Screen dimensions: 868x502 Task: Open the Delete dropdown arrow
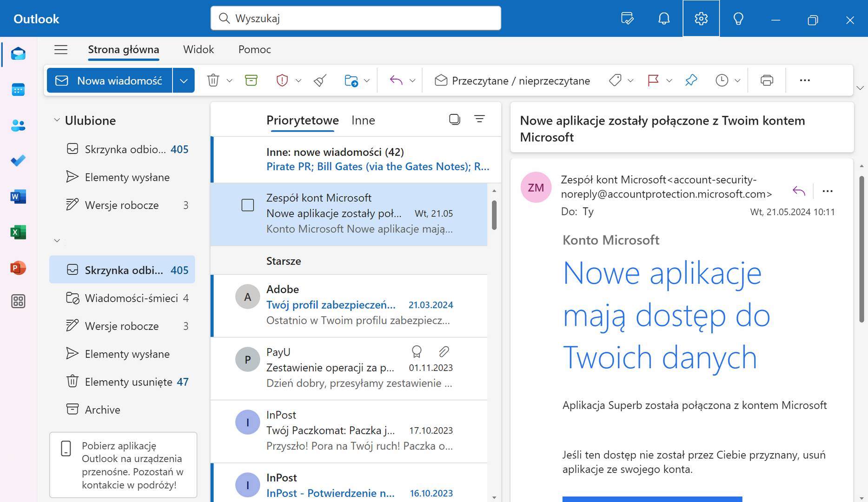229,81
